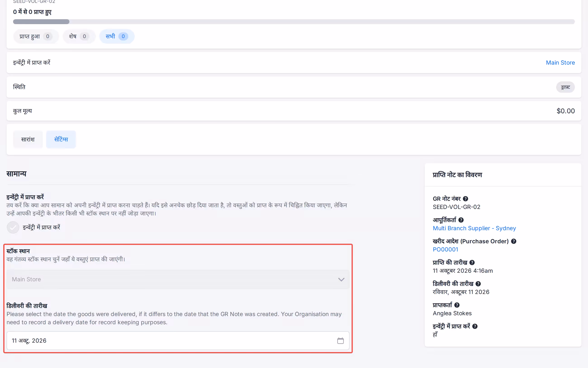588x368 pixels.
Task: Filter by शेष 0 chip
Action: tap(79, 36)
